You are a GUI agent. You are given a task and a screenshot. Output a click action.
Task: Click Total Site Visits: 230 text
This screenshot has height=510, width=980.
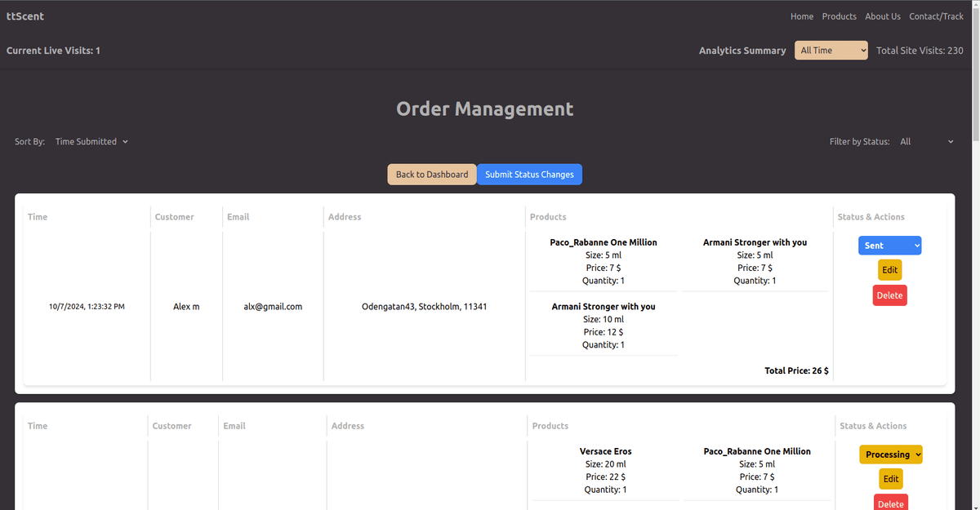[x=920, y=51]
